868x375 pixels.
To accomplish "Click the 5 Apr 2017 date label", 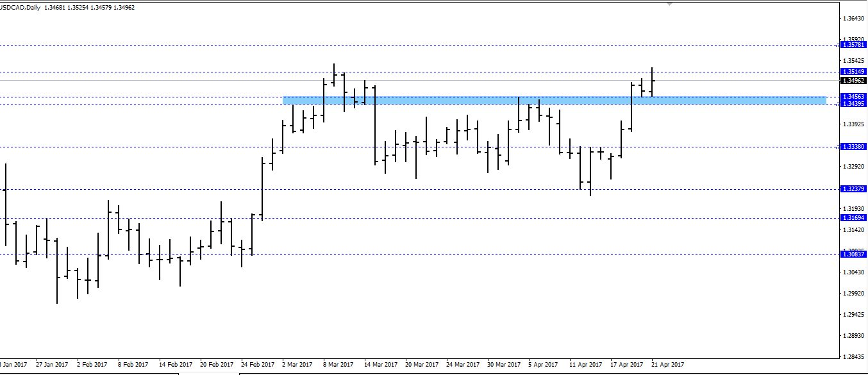I will pyautogui.click(x=544, y=365).
